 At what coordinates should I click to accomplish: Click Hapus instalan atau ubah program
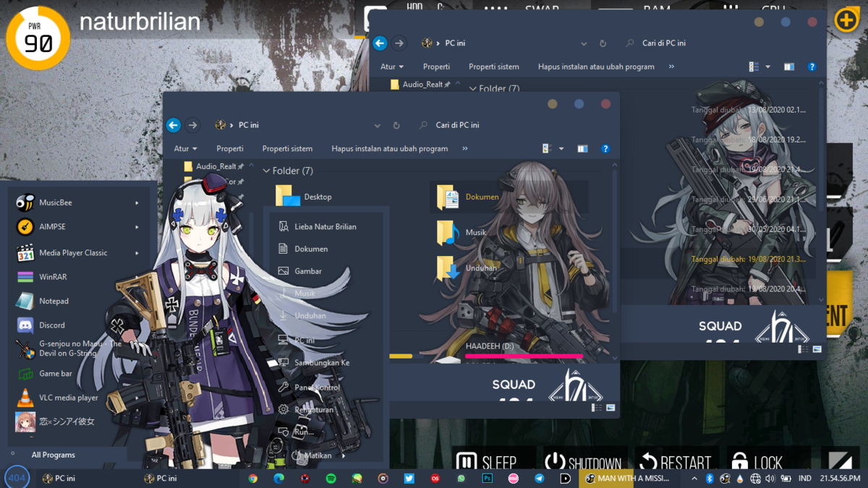click(390, 149)
